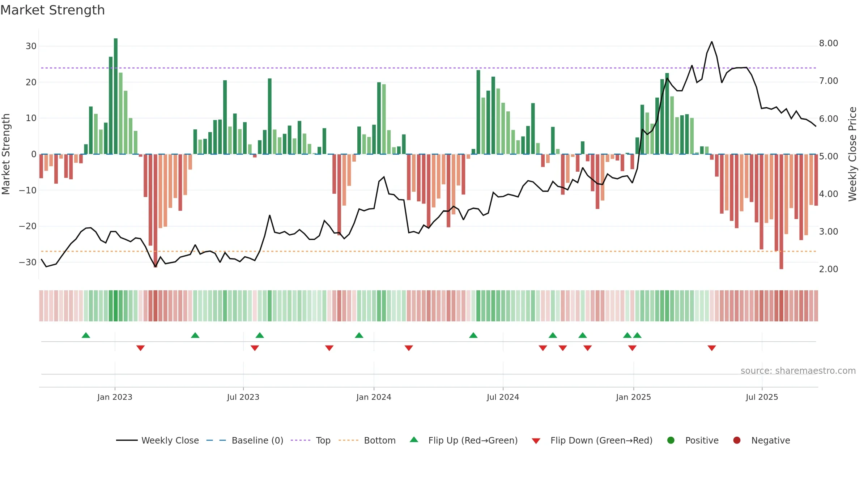Click the Jan 2024 x-axis label
This screenshot has width=868, height=488.
(x=374, y=397)
